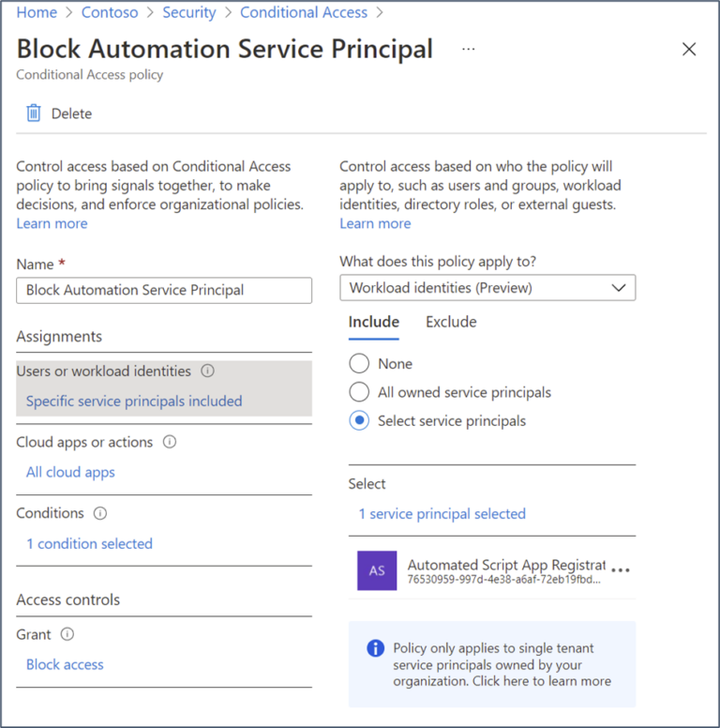Switch to the Exclude tab
720x728 pixels.
click(x=451, y=322)
